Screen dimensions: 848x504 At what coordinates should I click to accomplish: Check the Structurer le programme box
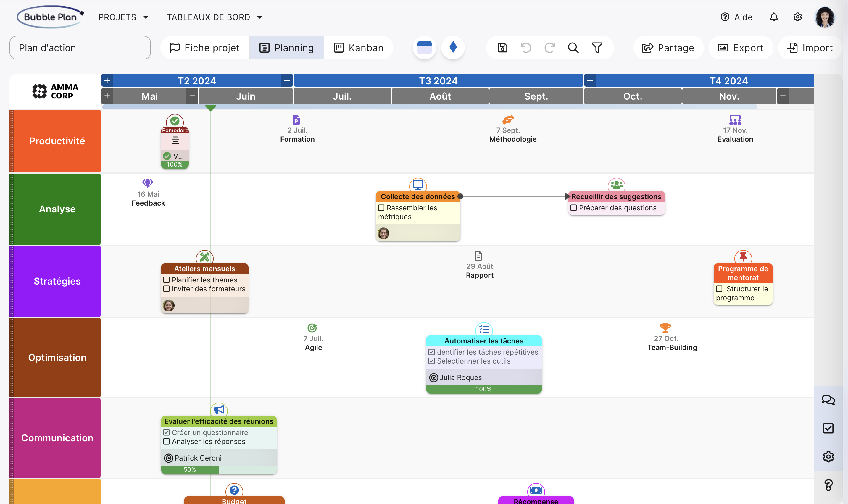pyautogui.click(x=719, y=289)
